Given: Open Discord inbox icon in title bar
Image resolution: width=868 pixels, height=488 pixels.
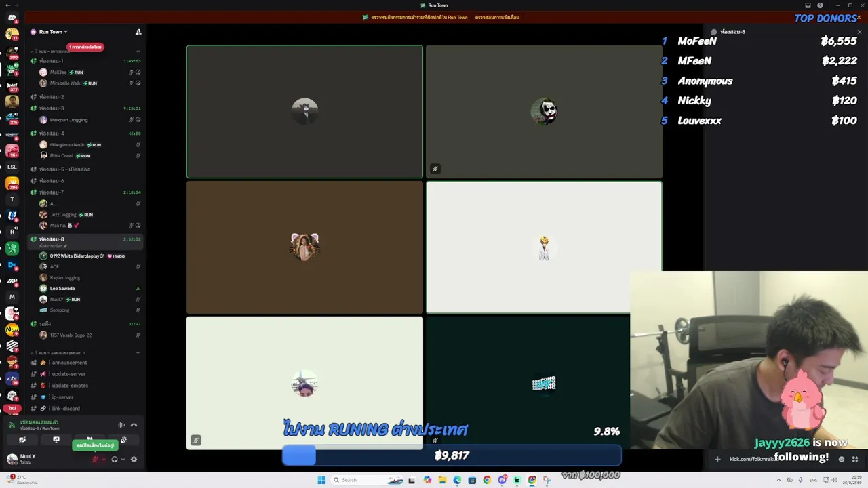Looking at the screenshot, I should 808,5.
